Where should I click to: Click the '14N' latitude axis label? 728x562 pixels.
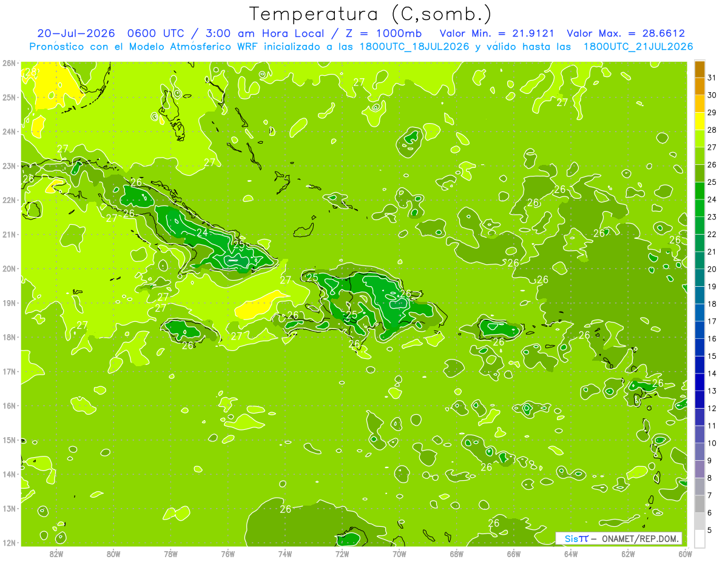9,474
